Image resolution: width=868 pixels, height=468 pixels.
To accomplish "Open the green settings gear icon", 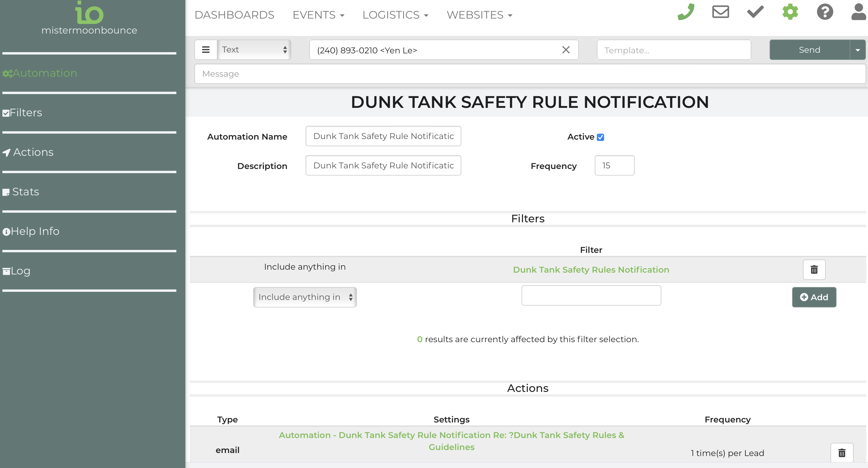I will (x=790, y=12).
